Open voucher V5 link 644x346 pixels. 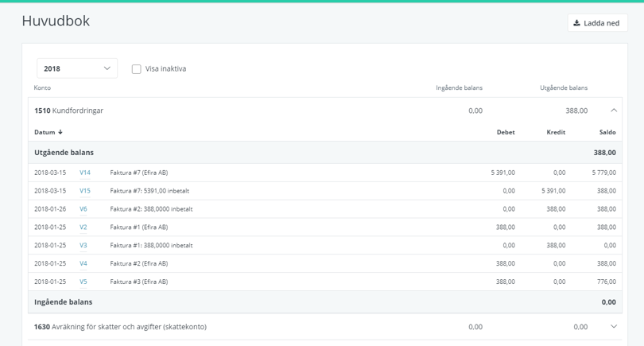(83, 282)
